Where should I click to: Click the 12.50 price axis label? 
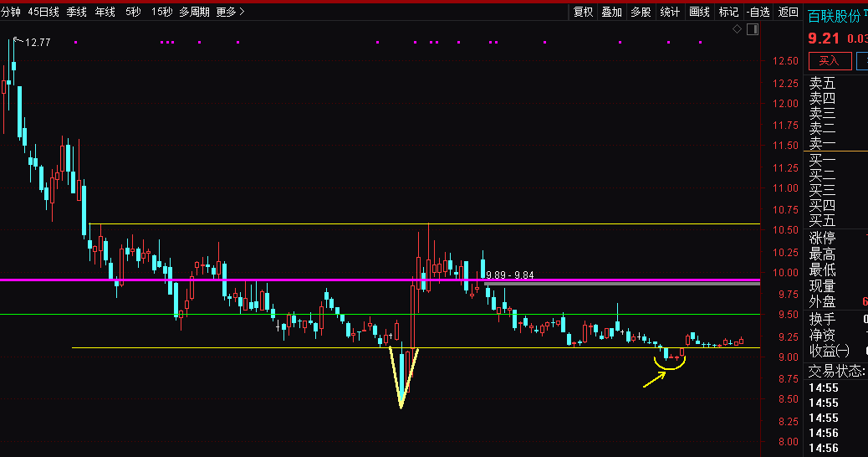click(785, 61)
